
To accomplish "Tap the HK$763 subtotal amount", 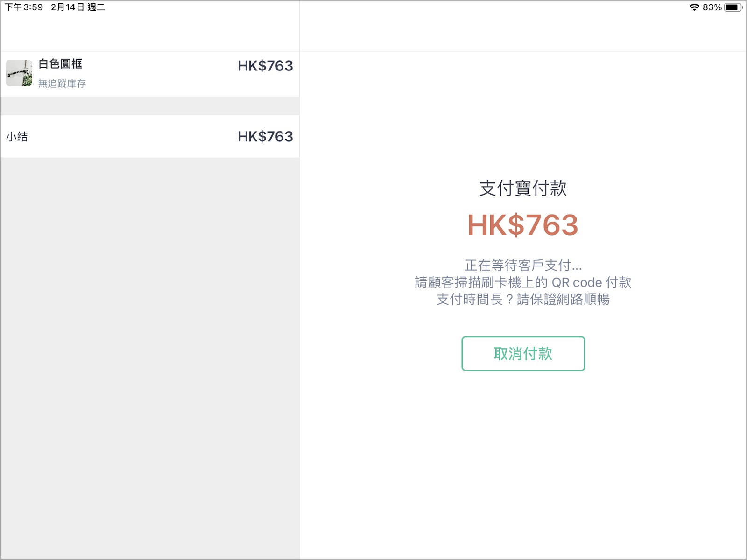I will coord(265,136).
